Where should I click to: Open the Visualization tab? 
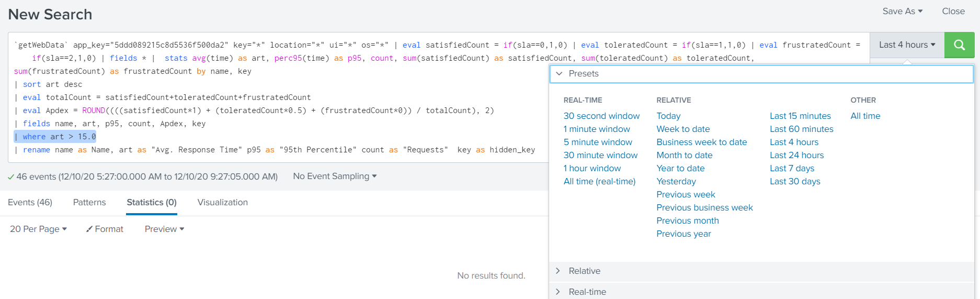point(222,203)
